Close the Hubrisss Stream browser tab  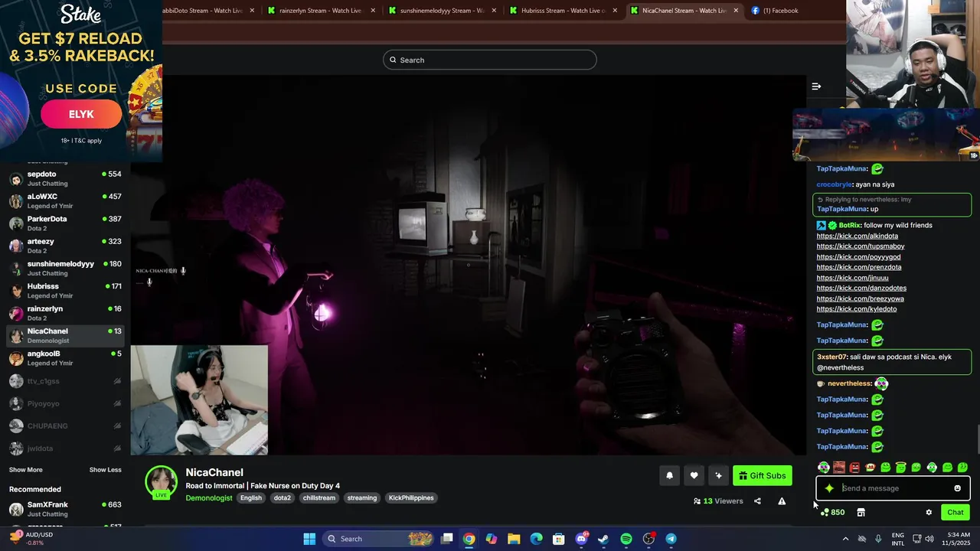pyautogui.click(x=615, y=11)
